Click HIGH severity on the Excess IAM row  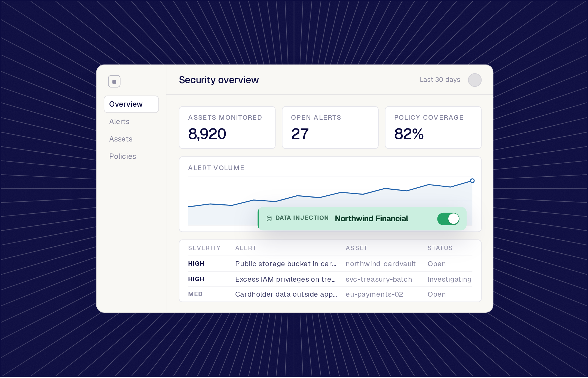coord(196,279)
